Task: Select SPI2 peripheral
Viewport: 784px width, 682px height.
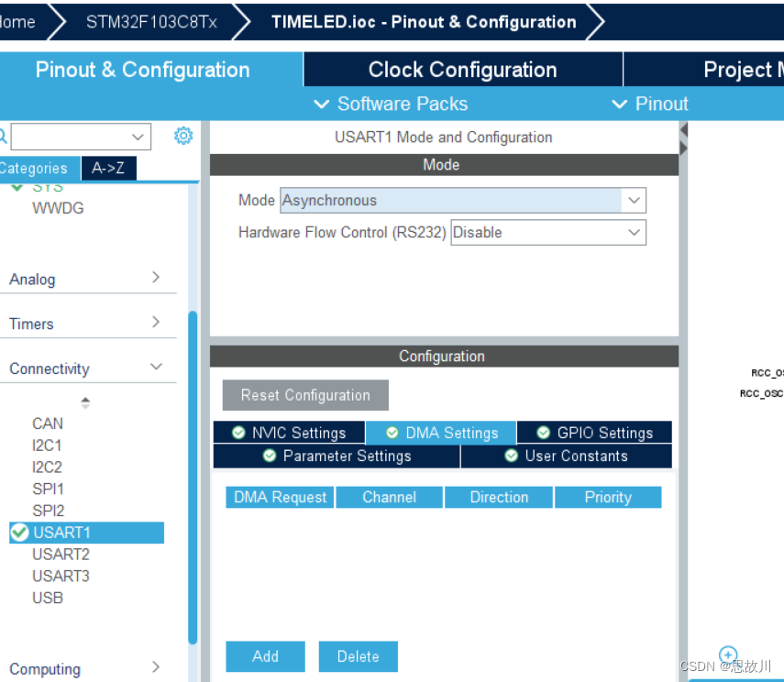Action: 49,511
